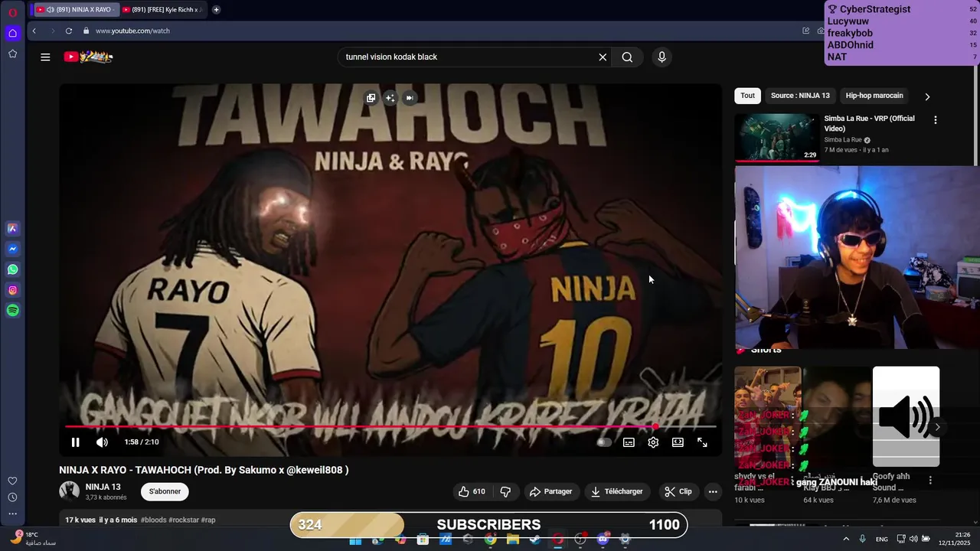This screenshot has height=551, width=980.
Task: Toggle subtitles in the video player
Action: (629, 442)
